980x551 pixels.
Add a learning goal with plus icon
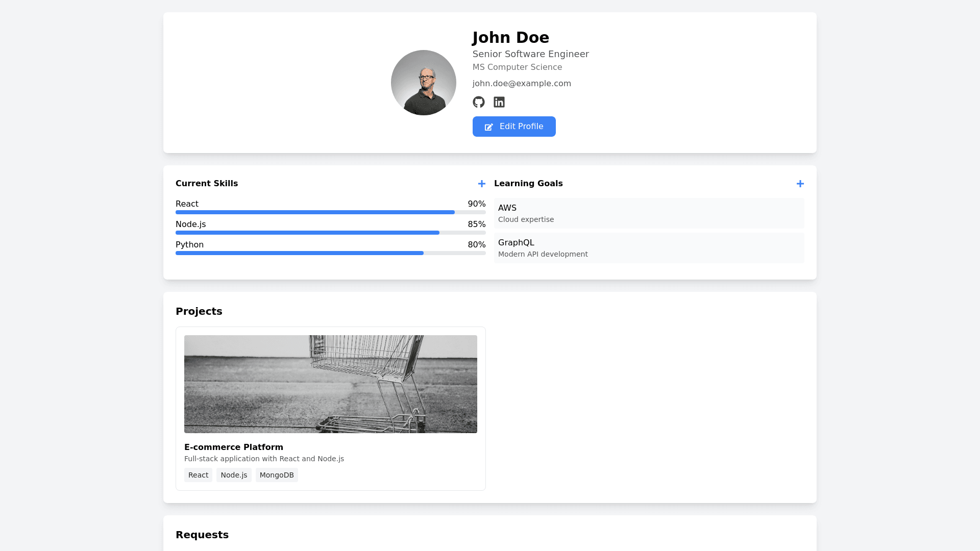click(x=800, y=184)
